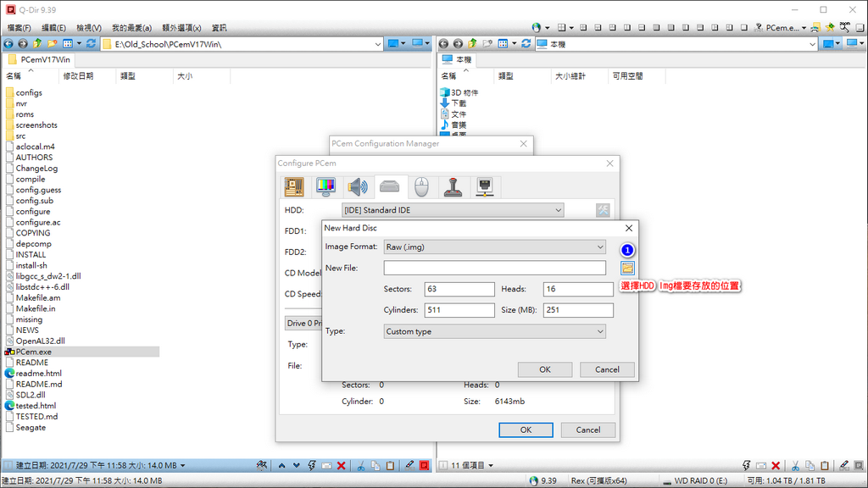This screenshot has width=868, height=488.
Task: Open the left pane view mode dropdown arrow
Action: point(79,44)
